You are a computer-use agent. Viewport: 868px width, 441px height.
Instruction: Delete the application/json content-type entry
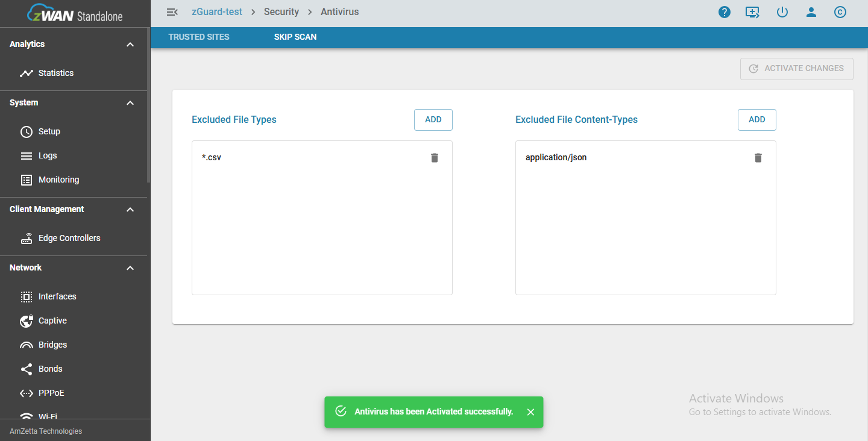pos(758,158)
